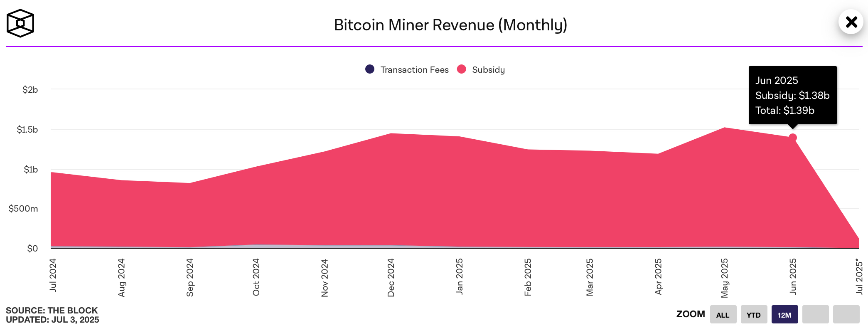Viewport: 868px width, 333px height.
Task: Select ALL zoom range
Action: (x=723, y=314)
